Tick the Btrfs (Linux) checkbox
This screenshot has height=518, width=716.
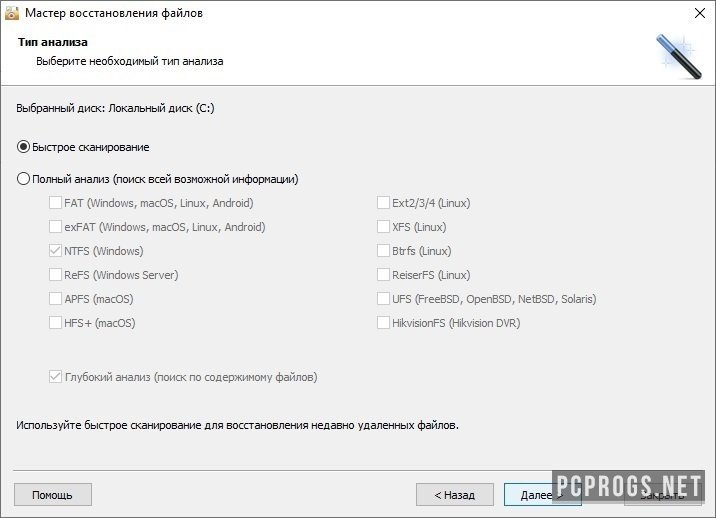pos(383,251)
